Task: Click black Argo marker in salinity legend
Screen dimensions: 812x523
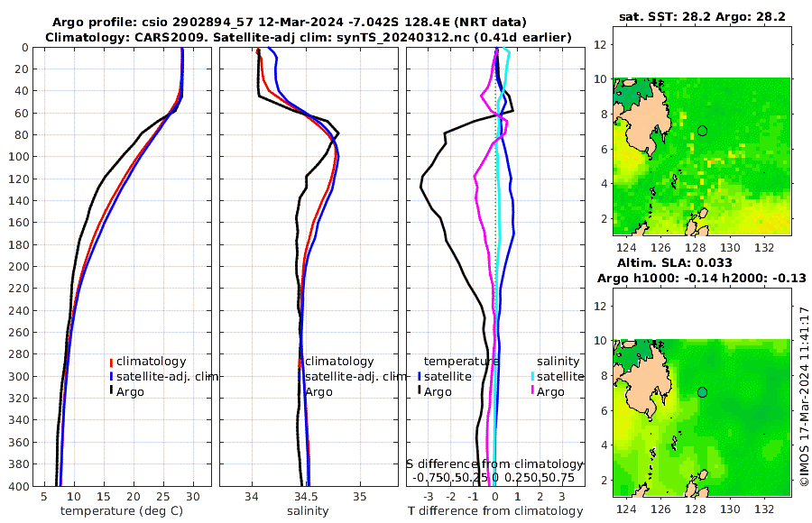Action: tap(300, 392)
